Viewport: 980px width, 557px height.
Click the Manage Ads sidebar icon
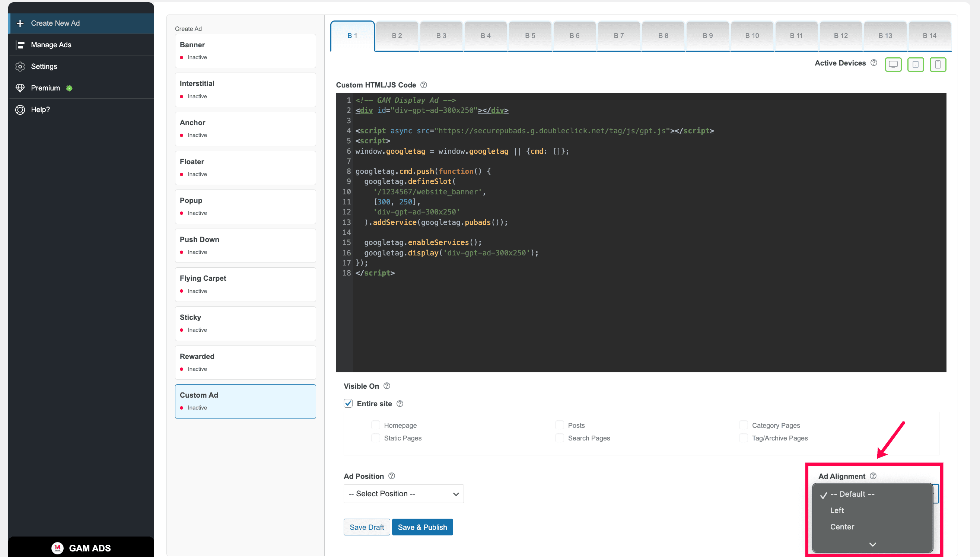click(20, 45)
